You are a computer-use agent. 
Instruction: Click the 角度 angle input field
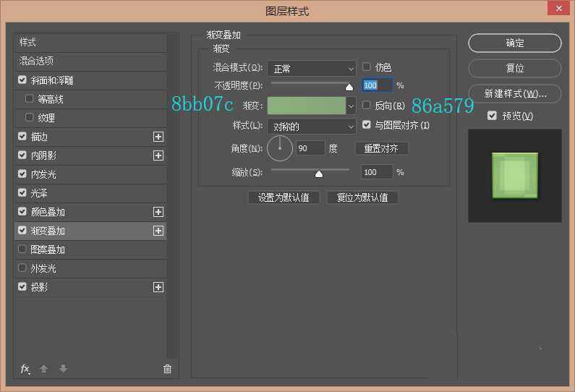[310, 148]
